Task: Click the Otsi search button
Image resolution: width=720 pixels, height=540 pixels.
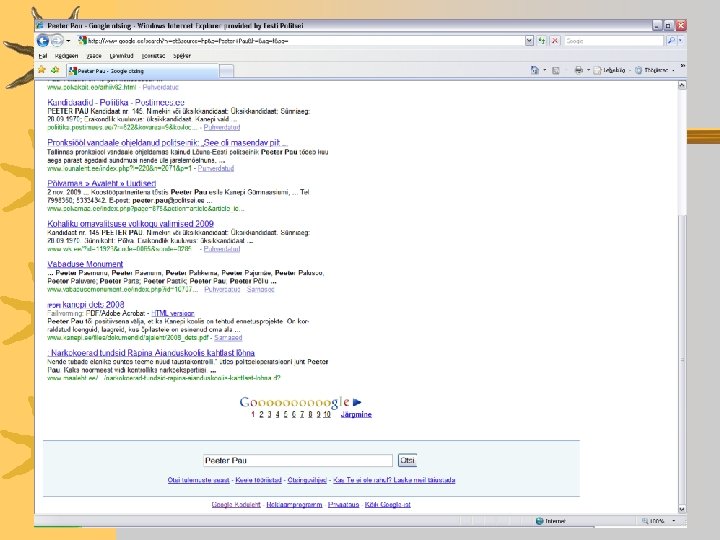Action: tap(407, 460)
